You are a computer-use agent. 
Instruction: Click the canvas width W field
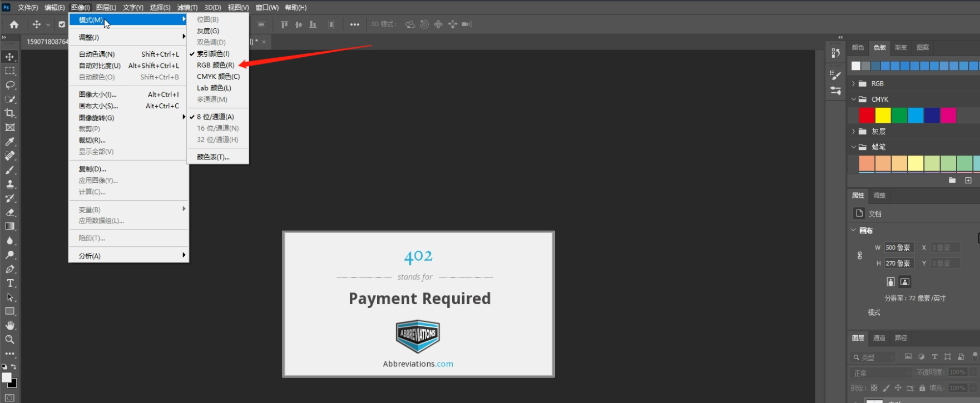pyautogui.click(x=899, y=248)
